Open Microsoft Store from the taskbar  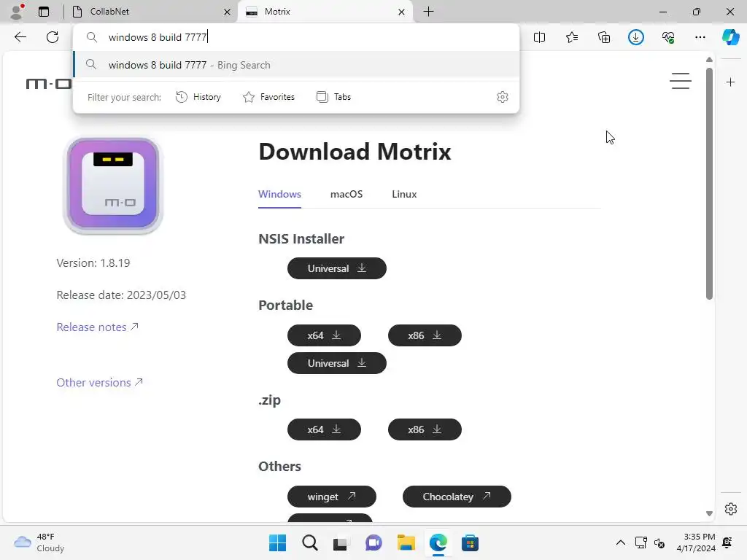click(x=471, y=542)
